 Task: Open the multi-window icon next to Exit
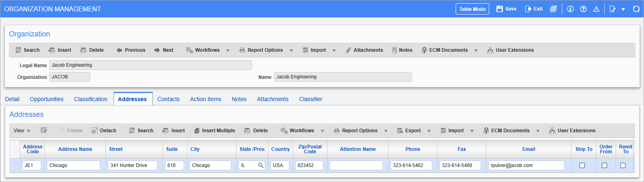coord(553,9)
